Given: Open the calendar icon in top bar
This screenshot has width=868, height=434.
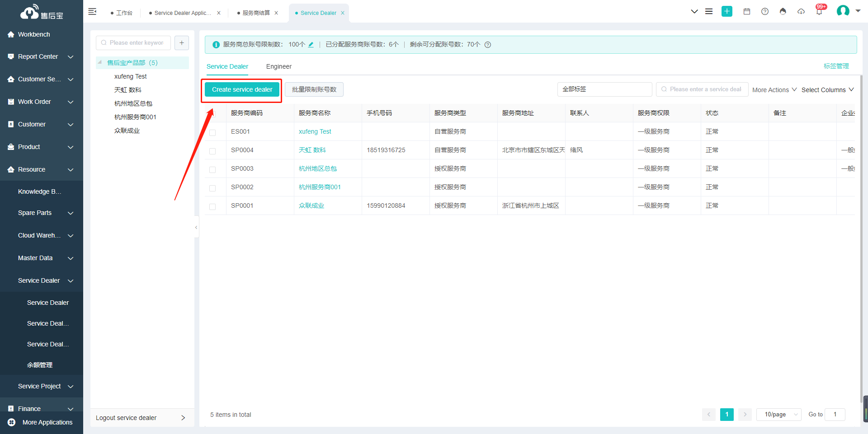Looking at the screenshot, I should [x=747, y=11].
